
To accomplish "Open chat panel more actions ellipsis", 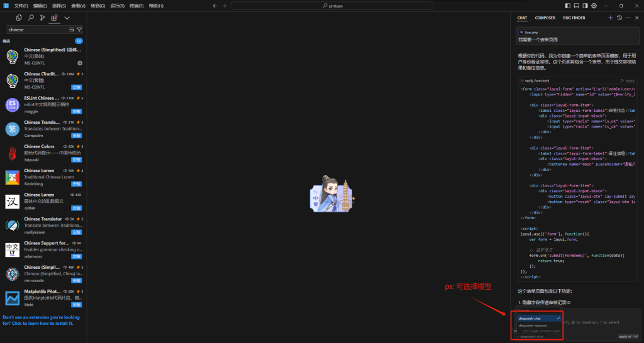I will [x=628, y=18].
